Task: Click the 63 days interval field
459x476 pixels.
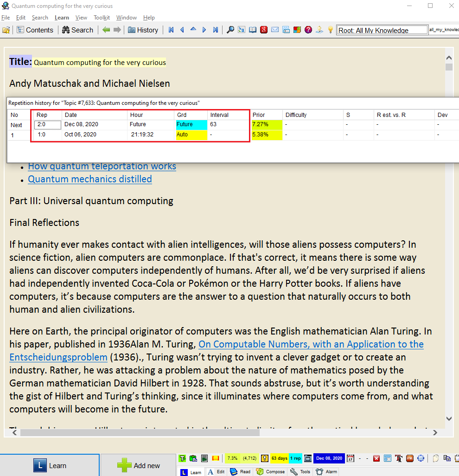Action: click(x=279, y=458)
